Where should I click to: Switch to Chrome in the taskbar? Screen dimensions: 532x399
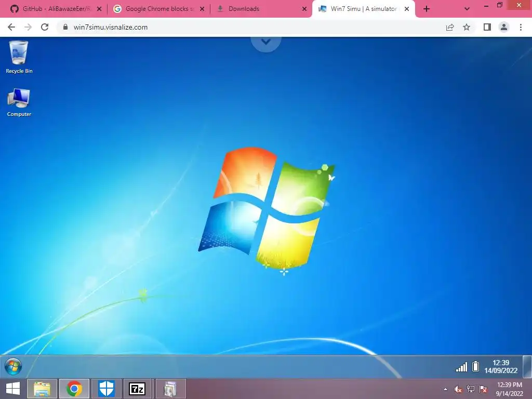pos(74,389)
